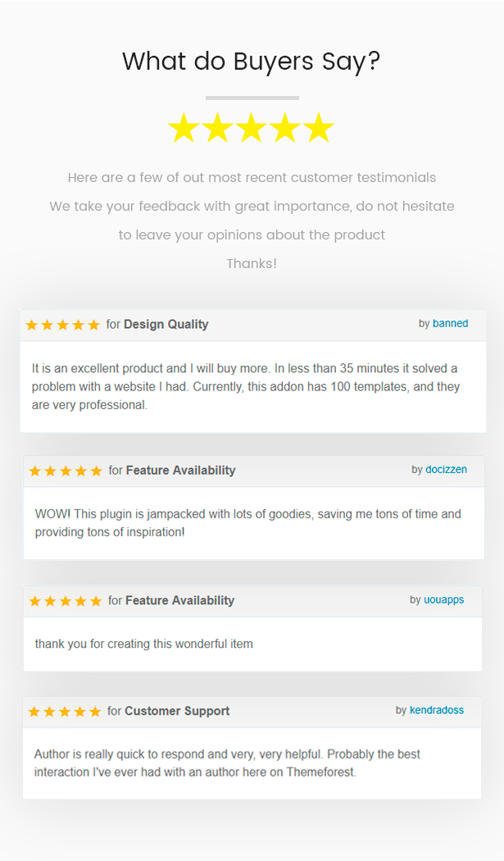504x861 pixels.
Task: Click the "What do Buyers Say?" heading
Action: tap(252, 61)
